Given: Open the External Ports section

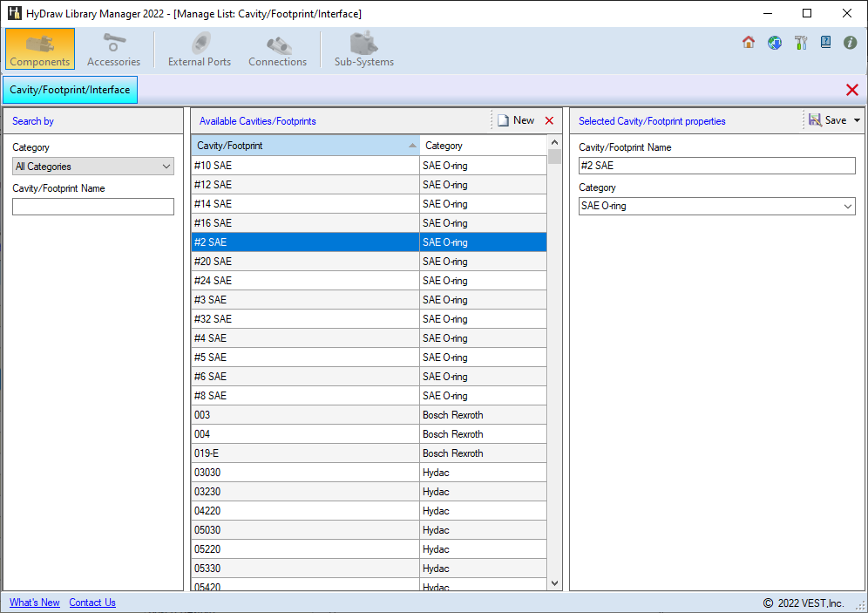Looking at the screenshot, I should click(x=200, y=49).
